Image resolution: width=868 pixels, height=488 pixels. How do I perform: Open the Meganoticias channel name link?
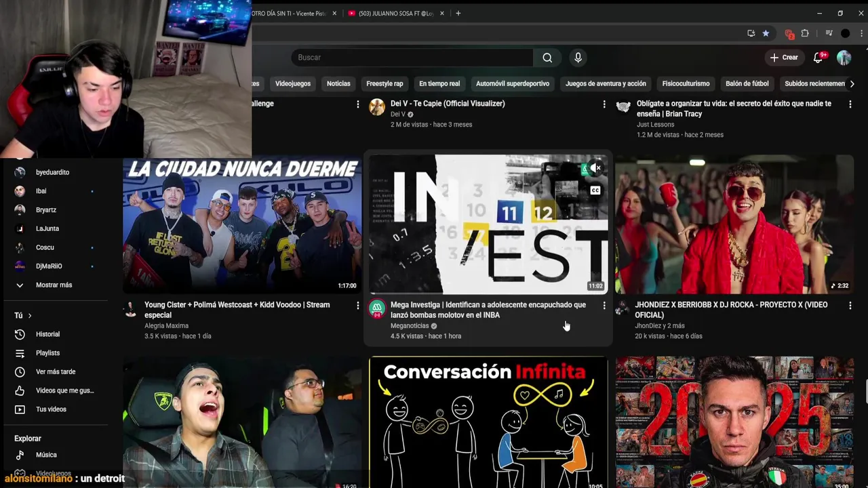[410, 326]
